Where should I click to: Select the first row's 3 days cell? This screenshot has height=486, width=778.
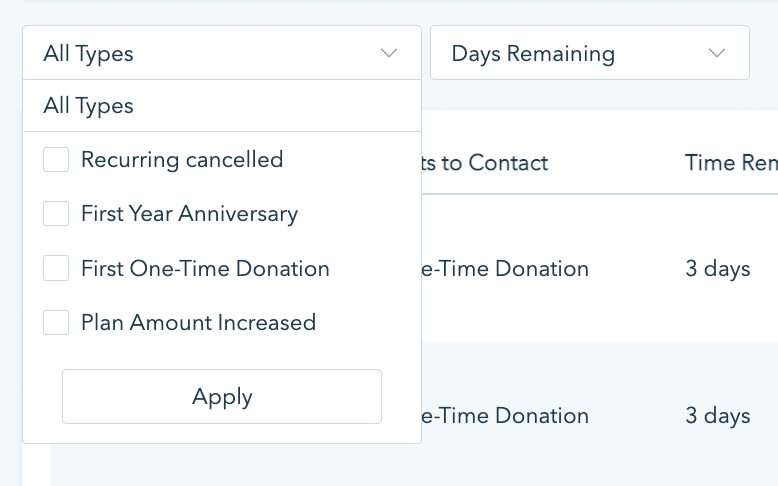[x=718, y=269]
